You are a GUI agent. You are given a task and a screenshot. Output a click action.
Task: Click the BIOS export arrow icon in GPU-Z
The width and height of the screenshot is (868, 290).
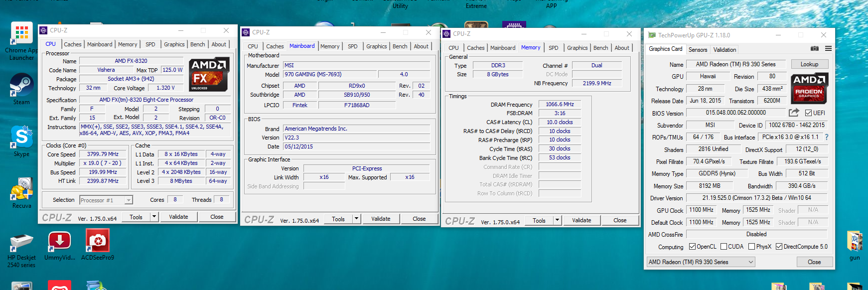(x=794, y=113)
